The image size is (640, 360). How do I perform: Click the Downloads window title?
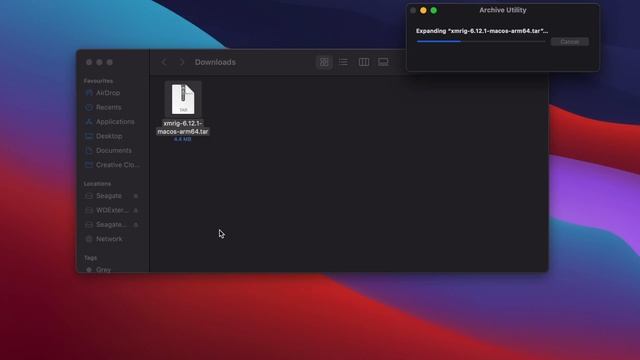click(215, 62)
